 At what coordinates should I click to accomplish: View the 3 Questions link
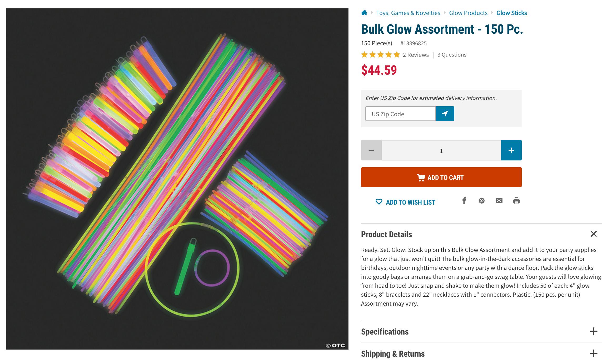(x=452, y=55)
